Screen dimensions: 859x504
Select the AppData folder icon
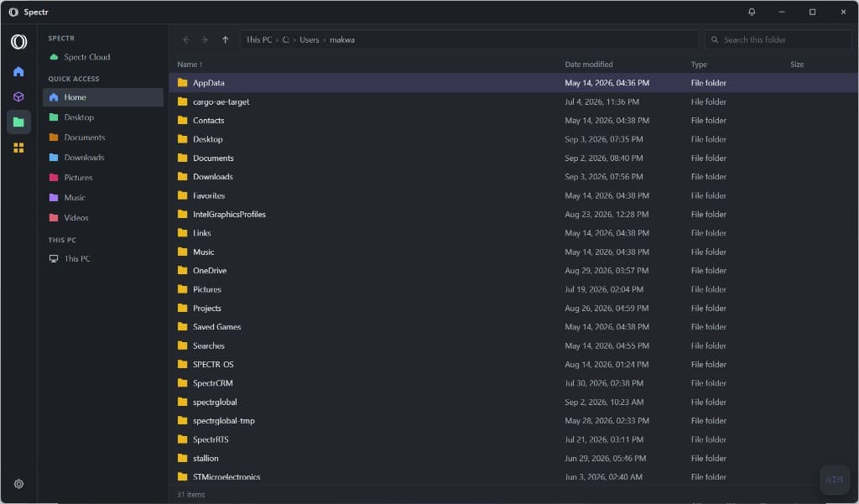182,83
